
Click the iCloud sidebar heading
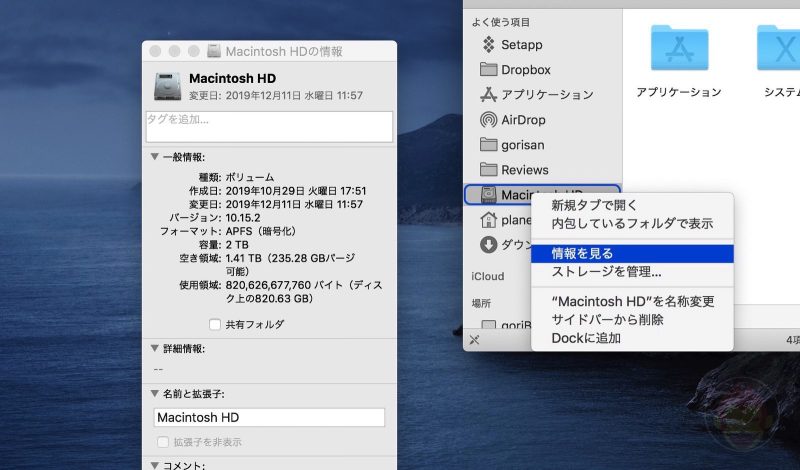pyautogui.click(x=488, y=276)
